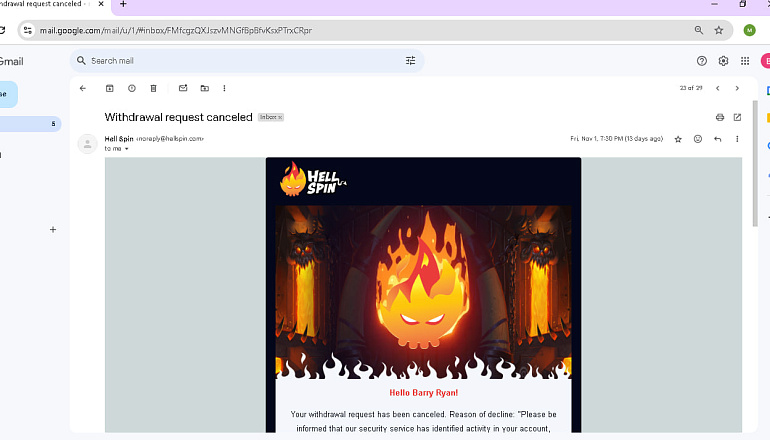Bookmark this page with the star icon
The image size is (770, 440).
[719, 30]
